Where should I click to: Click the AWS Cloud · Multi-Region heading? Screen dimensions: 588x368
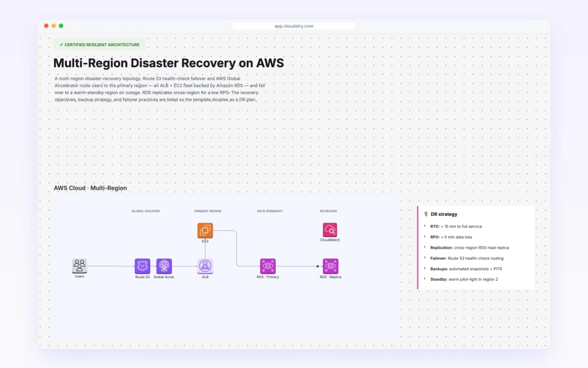[x=90, y=188]
